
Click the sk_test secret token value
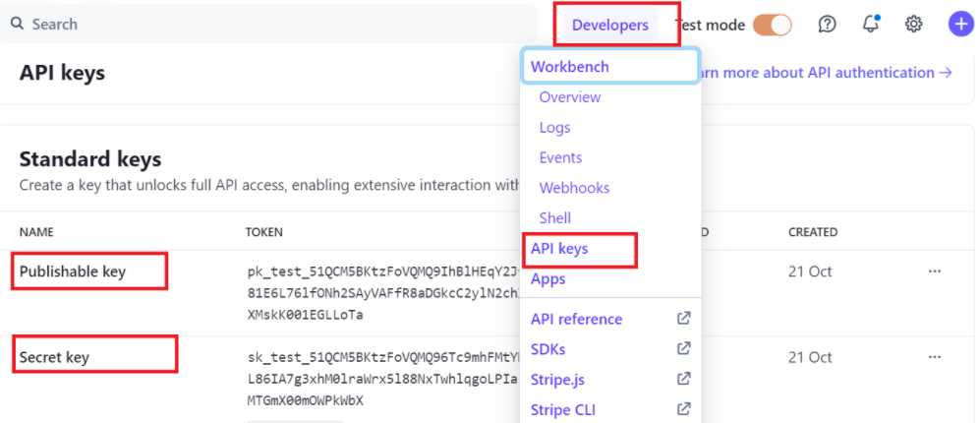click(382, 379)
